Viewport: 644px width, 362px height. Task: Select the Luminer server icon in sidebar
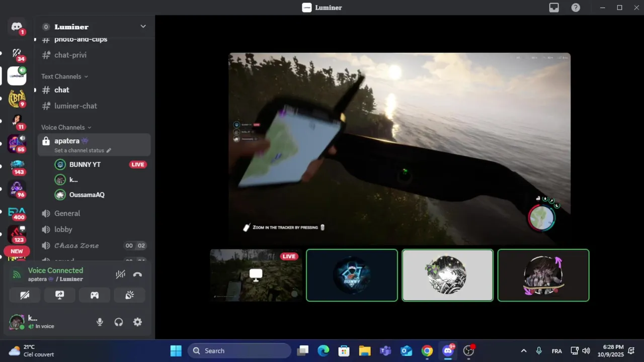point(17,76)
